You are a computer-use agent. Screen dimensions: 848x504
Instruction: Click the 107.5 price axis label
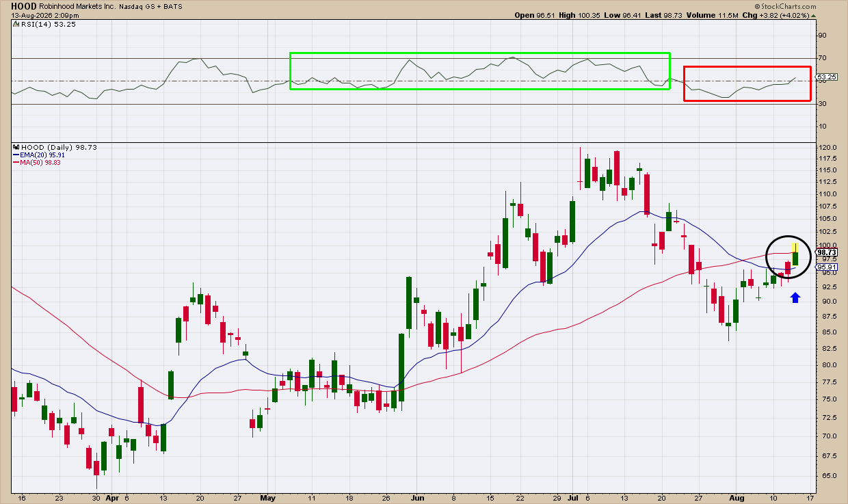tap(827, 207)
